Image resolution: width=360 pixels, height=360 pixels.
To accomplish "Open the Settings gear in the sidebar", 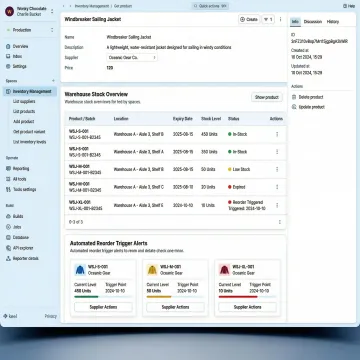I will point(8,66).
